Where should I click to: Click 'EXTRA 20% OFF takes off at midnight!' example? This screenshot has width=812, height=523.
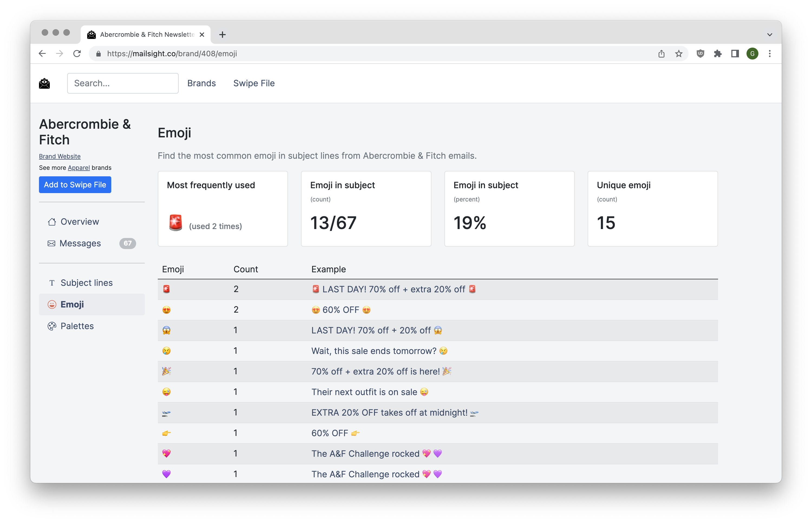click(395, 413)
